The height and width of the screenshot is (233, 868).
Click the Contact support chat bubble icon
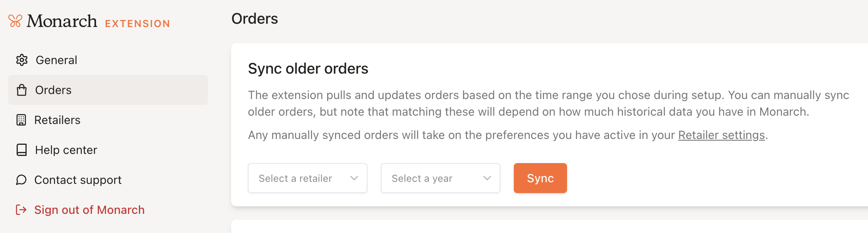pyautogui.click(x=21, y=180)
